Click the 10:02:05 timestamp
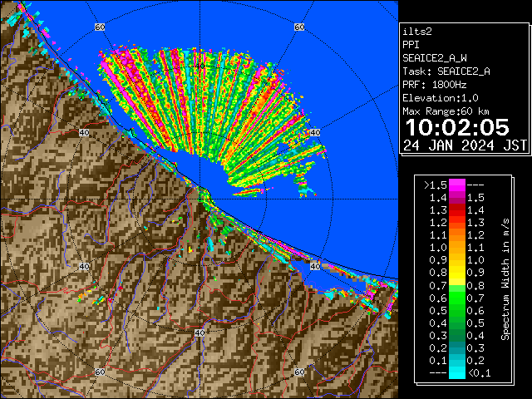This screenshot has width=532, height=399. click(x=457, y=127)
